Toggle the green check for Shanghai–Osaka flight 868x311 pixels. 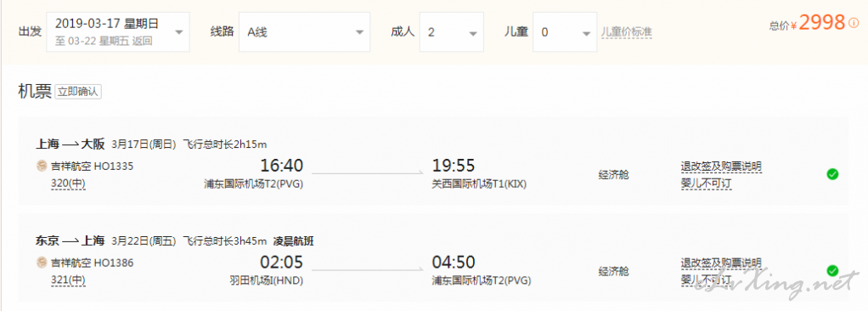coord(832,174)
